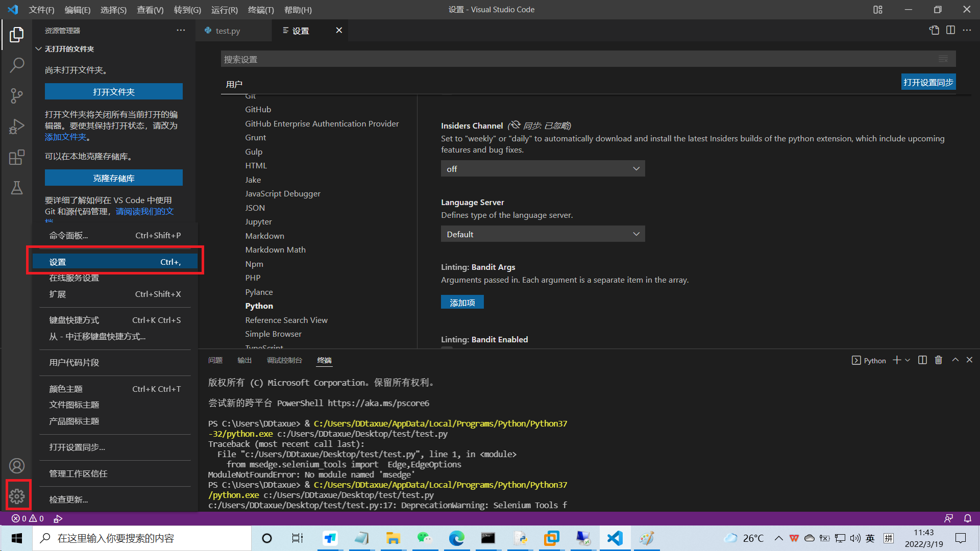
Task: Select 设置 in the gear menu
Action: coord(115,262)
